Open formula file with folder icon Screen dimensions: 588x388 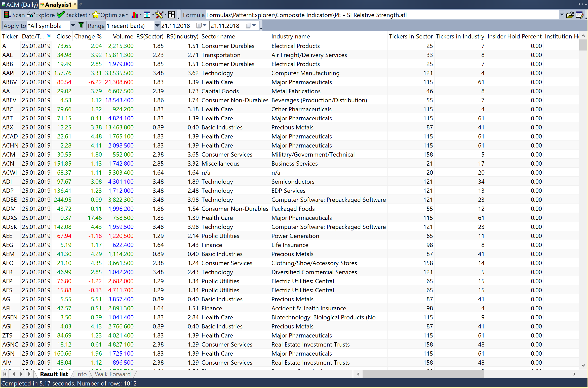[x=570, y=15]
